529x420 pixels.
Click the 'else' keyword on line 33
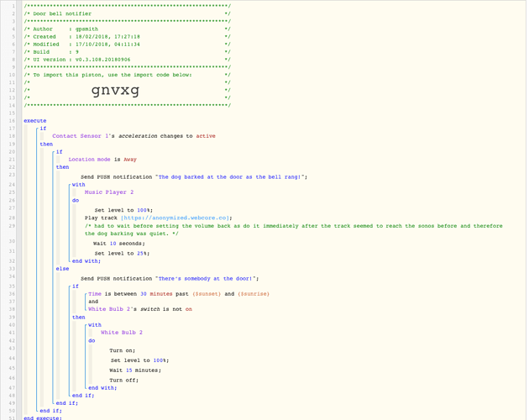62,269
